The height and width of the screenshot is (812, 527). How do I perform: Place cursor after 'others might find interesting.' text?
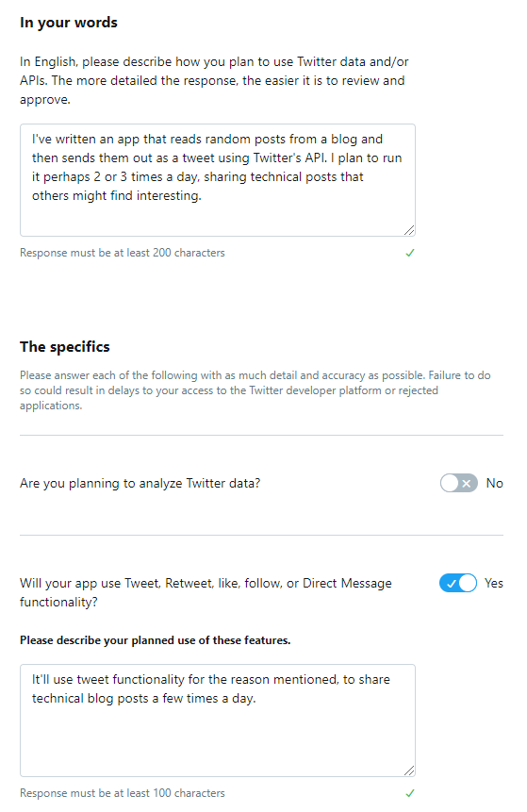(x=203, y=196)
